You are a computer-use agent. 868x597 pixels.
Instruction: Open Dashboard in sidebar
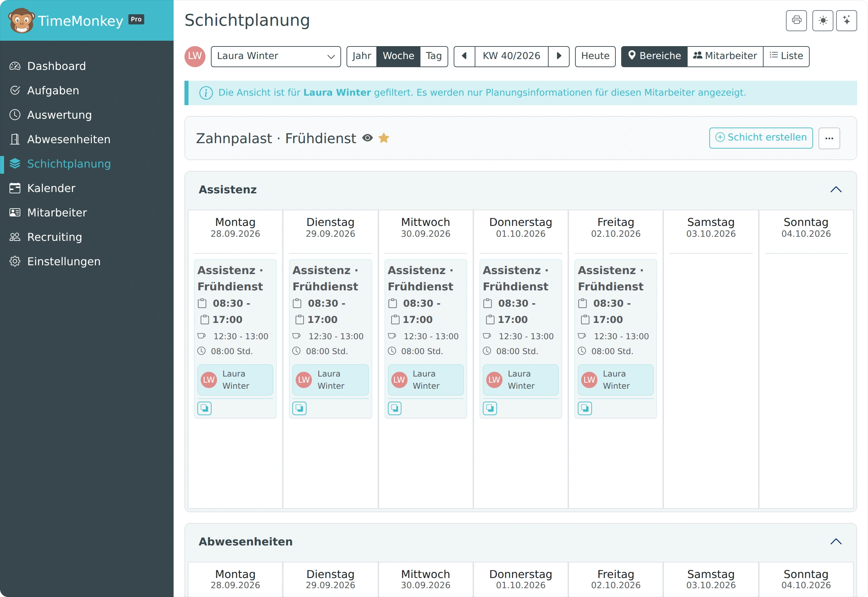click(87, 66)
